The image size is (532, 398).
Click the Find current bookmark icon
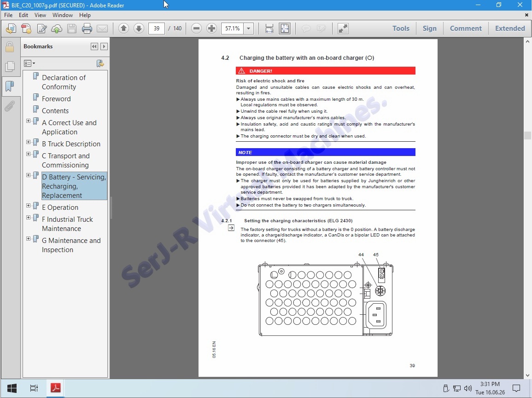click(100, 63)
